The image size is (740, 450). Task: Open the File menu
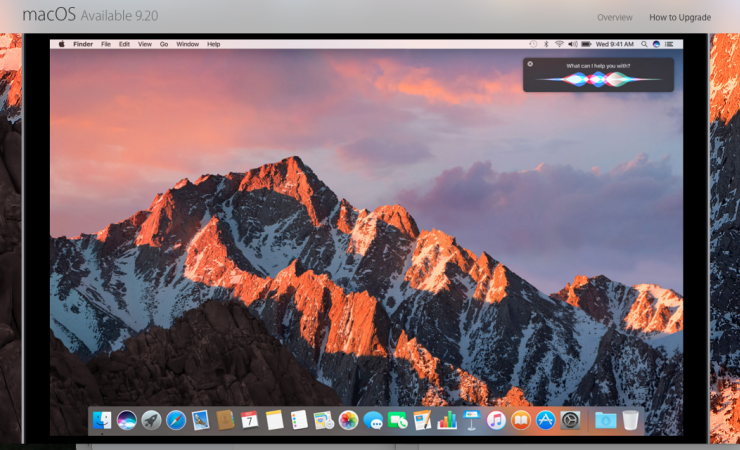pyautogui.click(x=106, y=44)
